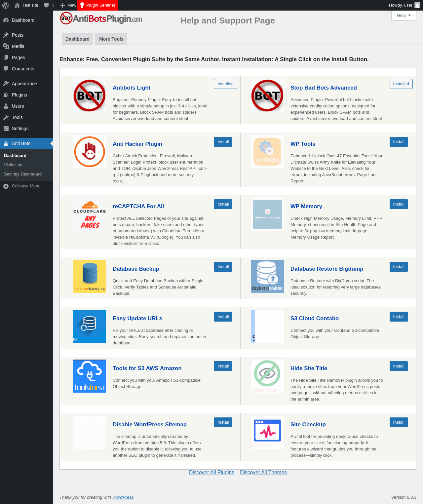
Task: Open the Site Checkup title link
Action: click(308, 424)
